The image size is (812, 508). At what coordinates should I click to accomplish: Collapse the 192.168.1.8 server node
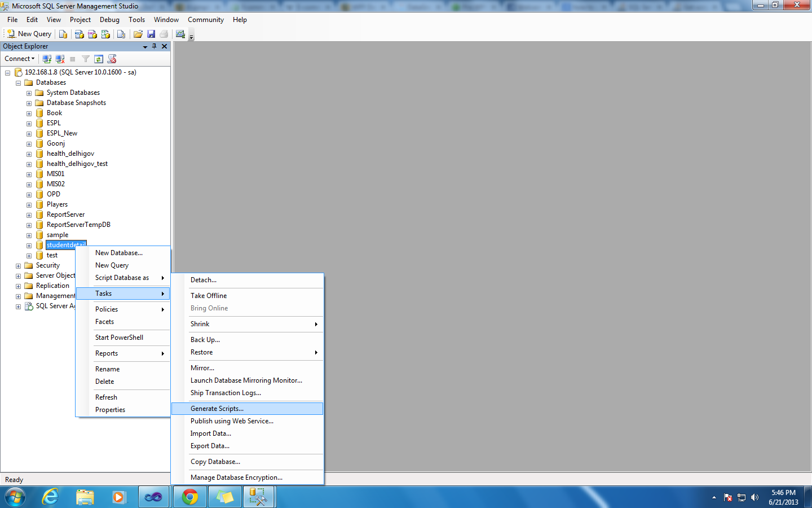point(7,73)
